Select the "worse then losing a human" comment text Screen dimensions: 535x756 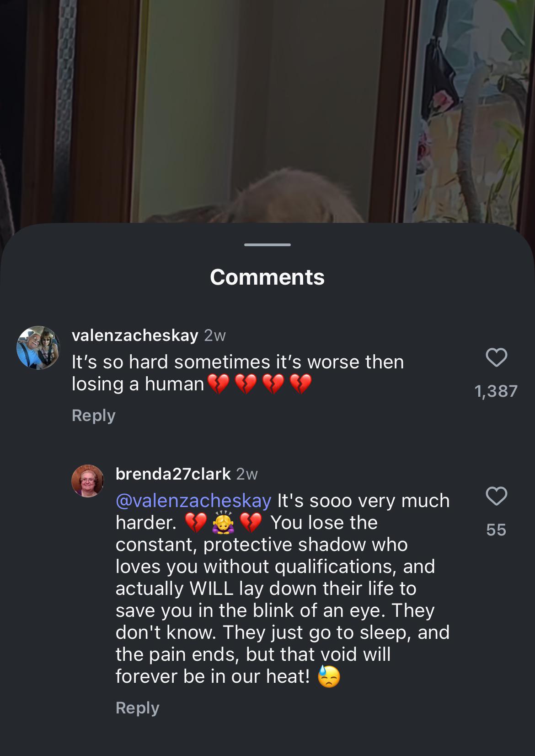click(x=238, y=373)
